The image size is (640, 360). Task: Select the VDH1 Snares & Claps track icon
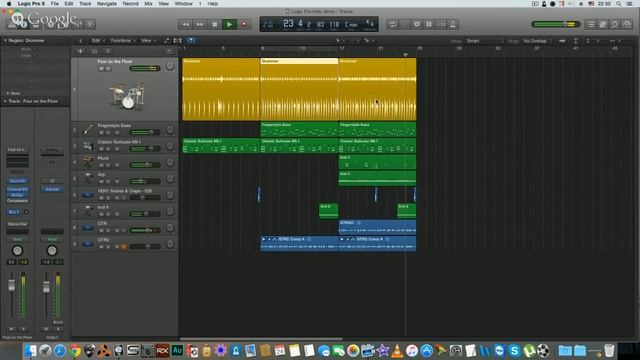click(87, 195)
